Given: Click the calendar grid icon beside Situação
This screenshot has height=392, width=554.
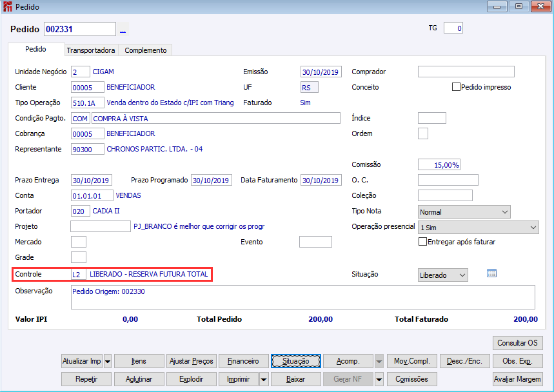Looking at the screenshot, I should click(491, 273).
